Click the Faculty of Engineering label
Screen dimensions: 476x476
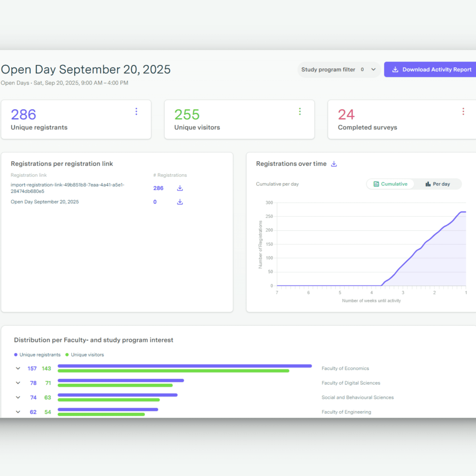pyautogui.click(x=346, y=412)
